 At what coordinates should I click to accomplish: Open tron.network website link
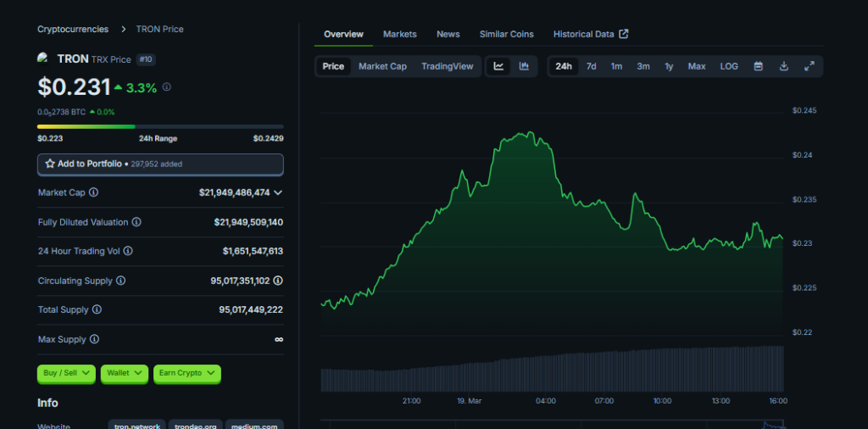coord(137,426)
